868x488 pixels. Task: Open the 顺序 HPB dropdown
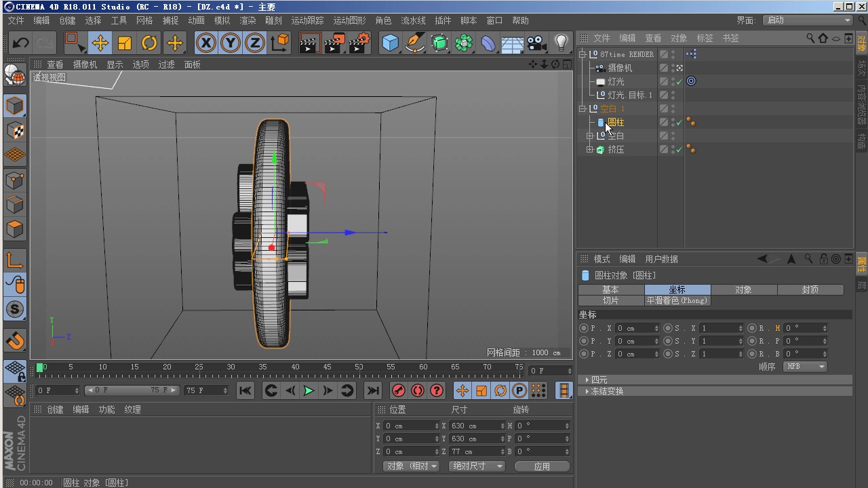(805, 367)
